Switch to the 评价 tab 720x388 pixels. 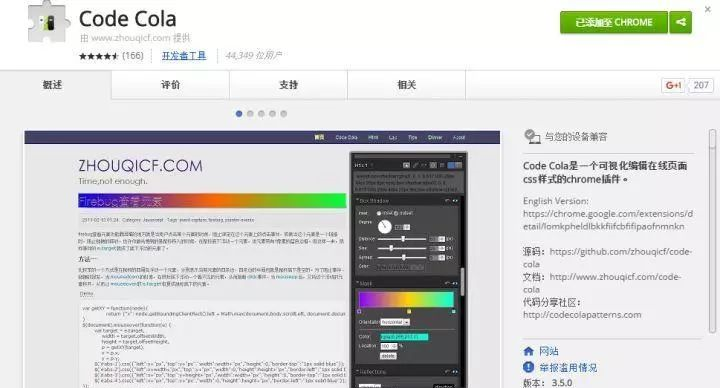pyautogui.click(x=170, y=85)
